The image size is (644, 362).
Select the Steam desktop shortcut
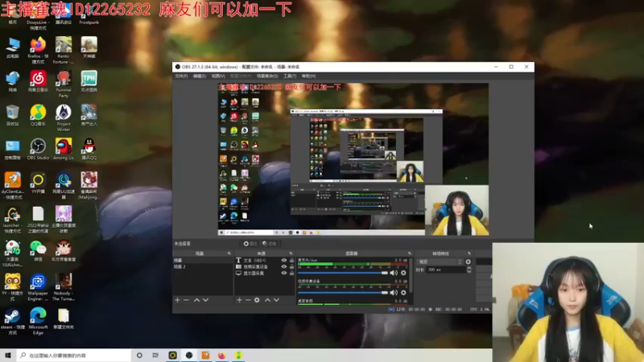(x=12, y=323)
